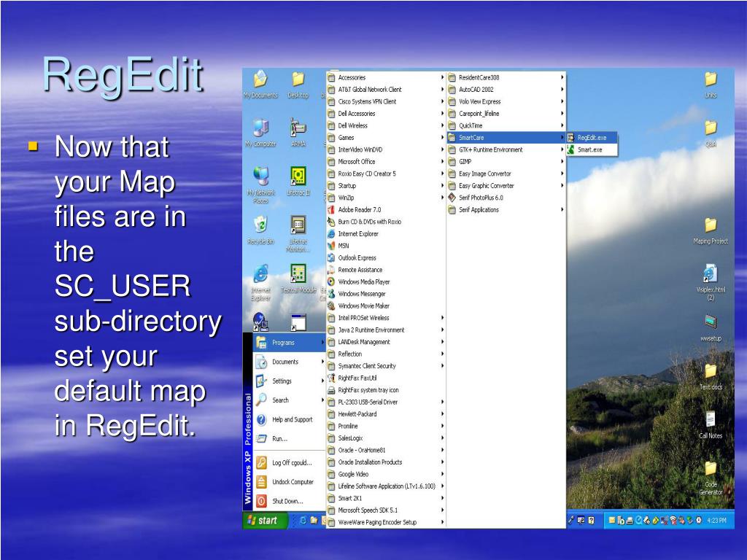747x560 pixels.
Task: Expand the Roxio Easy CD Creator 5 group
Action: 386,174
